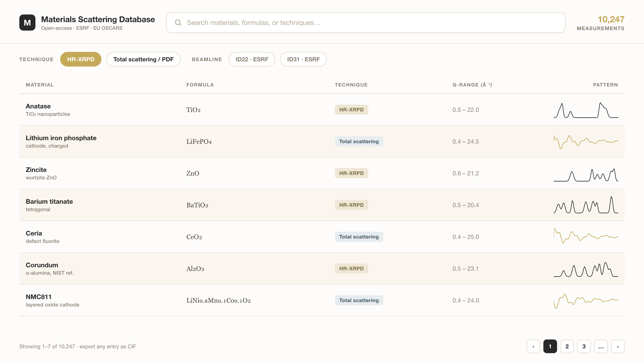Click the 0.5 – 23.1 Q-range value
Screen dimensions: 644x362
click(x=465, y=268)
